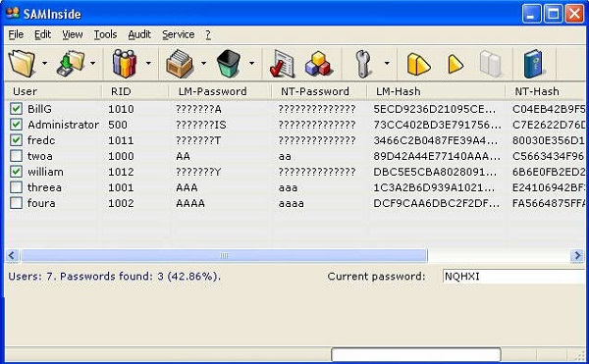Minimize the SAMInside window
This screenshot has height=364, width=589.
pos(531,15)
